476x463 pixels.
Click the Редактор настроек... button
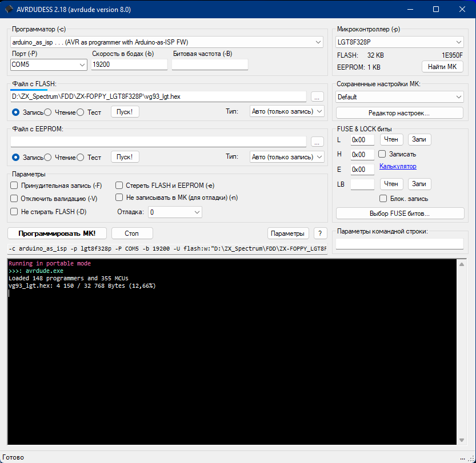point(399,113)
